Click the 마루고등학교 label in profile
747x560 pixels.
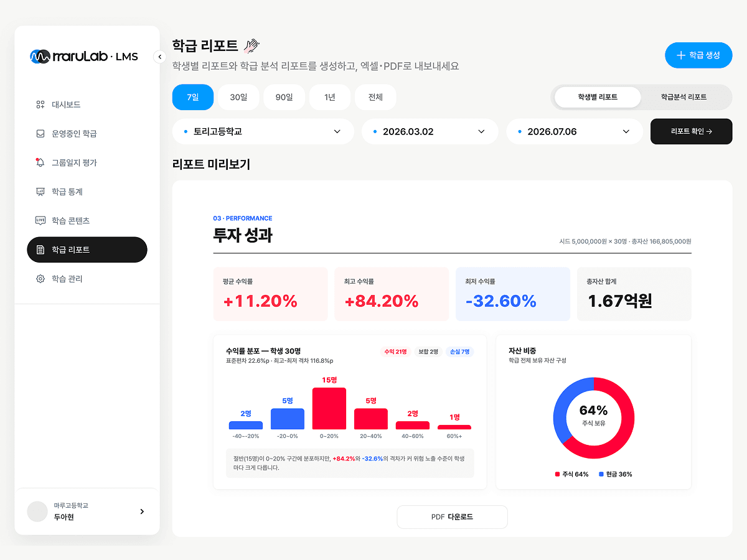coord(71,506)
